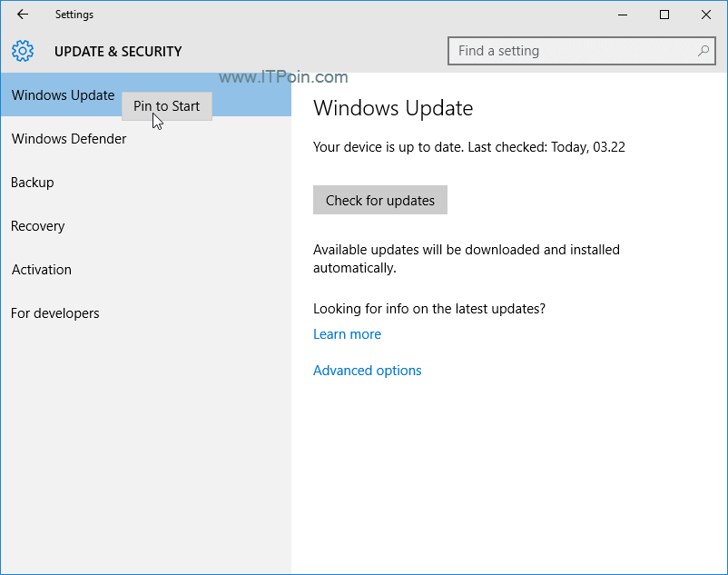
Task: Click the Settings gear icon
Action: (x=23, y=51)
